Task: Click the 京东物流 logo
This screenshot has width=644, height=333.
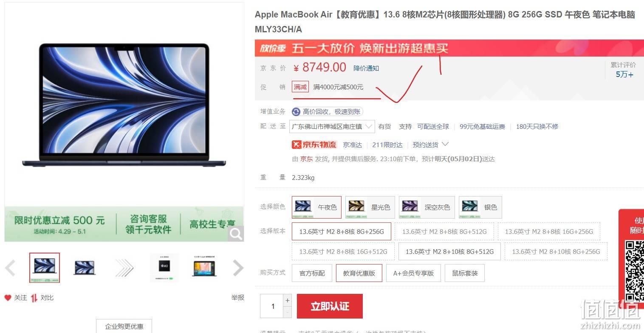Action: click(314, 145)
